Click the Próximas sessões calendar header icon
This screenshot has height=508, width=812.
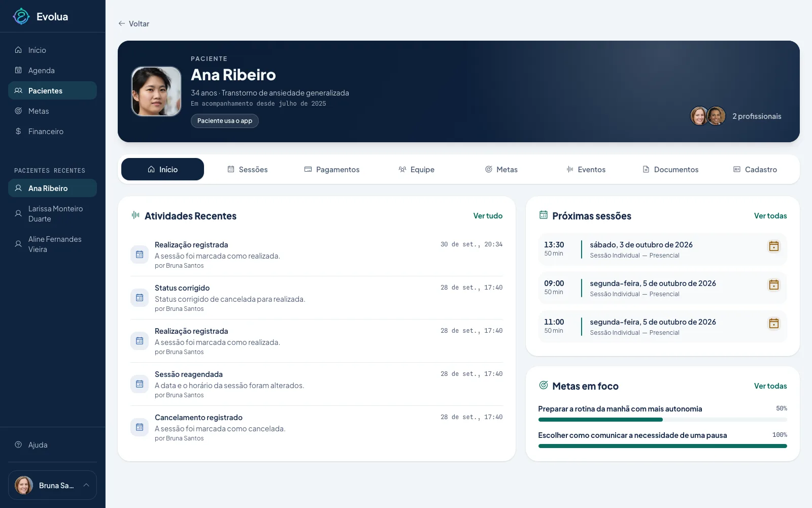click(x=543, y=215)
